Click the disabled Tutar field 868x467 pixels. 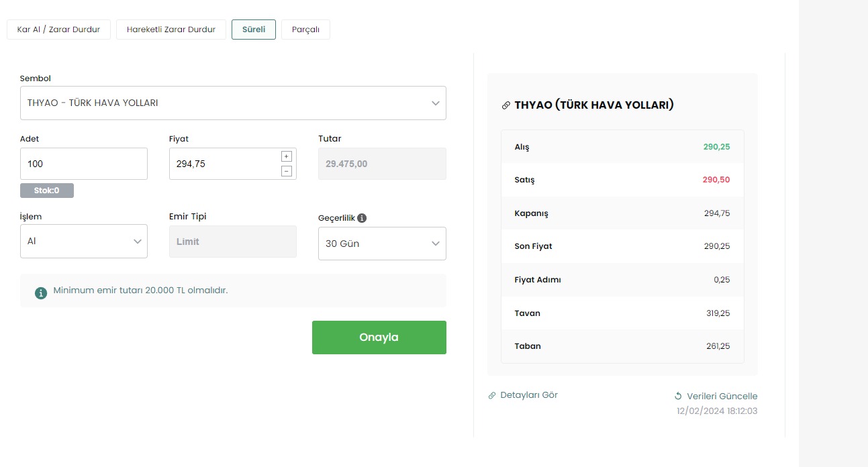coord(382,164)
